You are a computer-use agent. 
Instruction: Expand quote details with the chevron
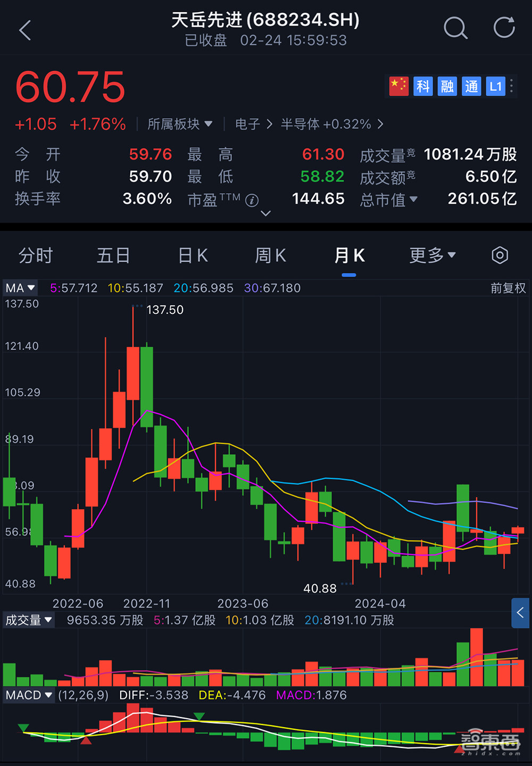265,213
